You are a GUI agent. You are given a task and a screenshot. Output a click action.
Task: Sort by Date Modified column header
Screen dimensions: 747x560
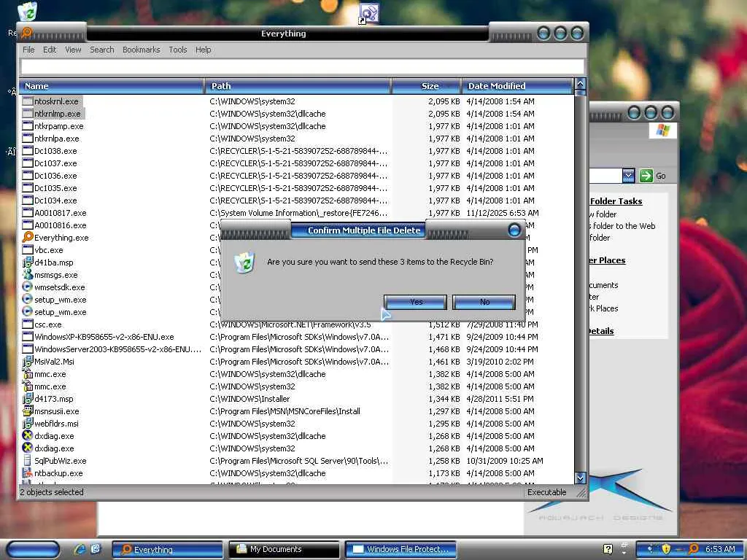(x=517, y=86)
